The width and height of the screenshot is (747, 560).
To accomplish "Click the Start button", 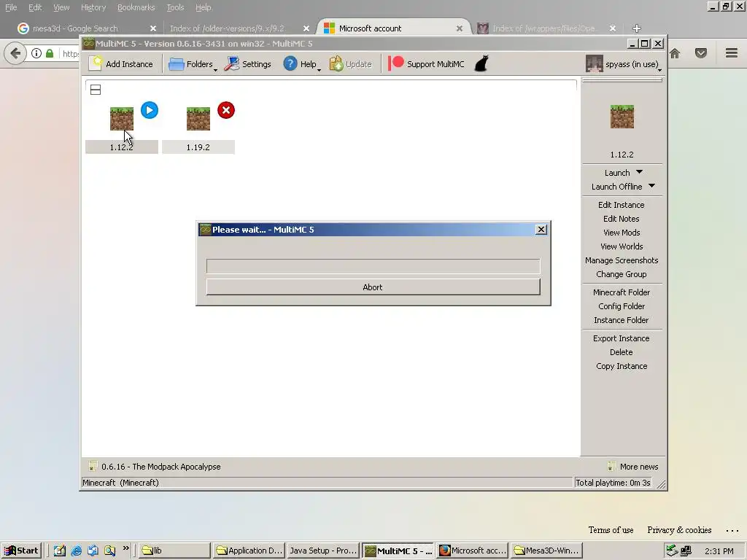I will [21, 551].
